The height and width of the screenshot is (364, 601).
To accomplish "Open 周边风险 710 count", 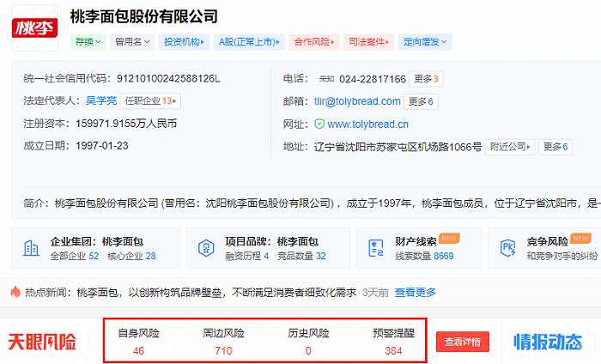I will click(223, 350).
